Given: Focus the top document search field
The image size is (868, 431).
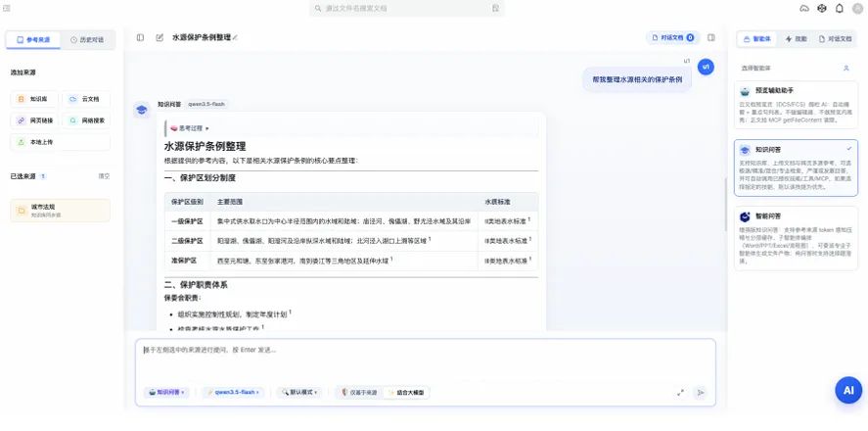Looking at the screenshot, I should coord(407,8).
